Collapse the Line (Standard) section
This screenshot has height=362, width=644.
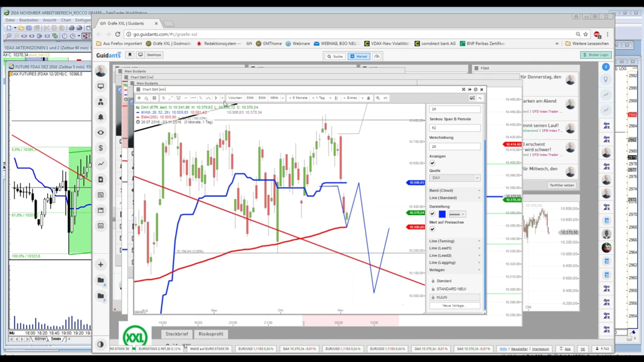coord(455,198)
